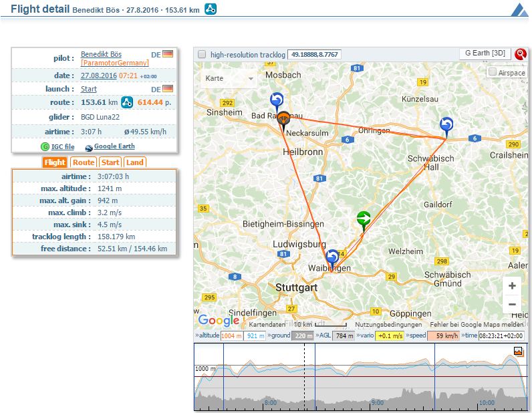Image resolution: width=532 pixels, height=413 pixels.
Task: Zoom in the map with plus button
Action: 512,285
